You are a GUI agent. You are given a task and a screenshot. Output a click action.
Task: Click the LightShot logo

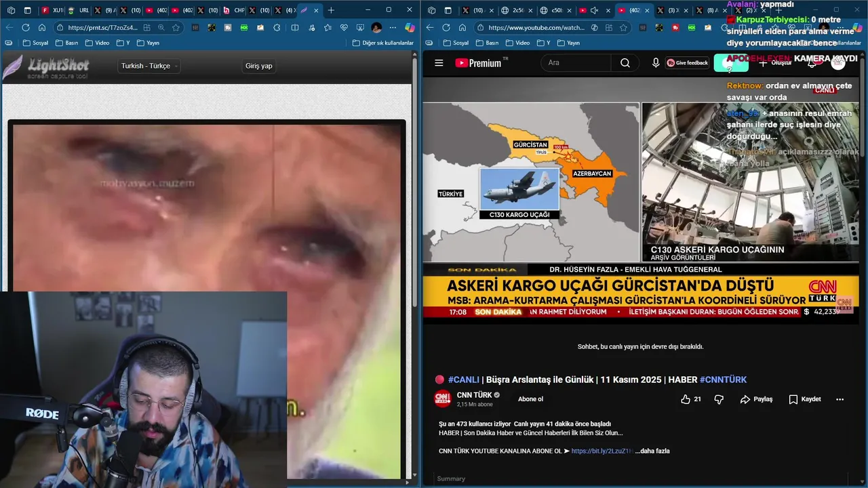click(46, 66)
